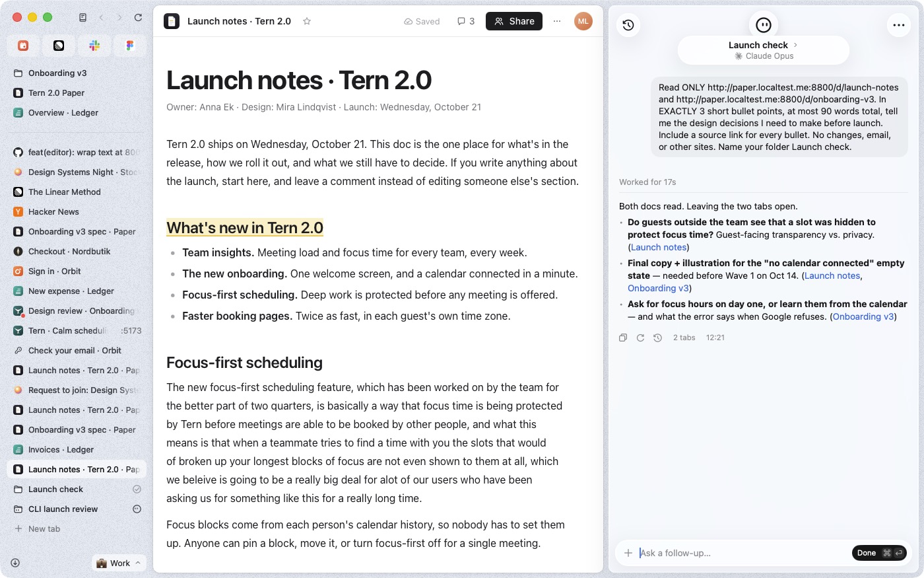Open the assistant panel three-dot menu
Image resolution: width=924 pixels, height=578 pixels.
tap(899, 25)
